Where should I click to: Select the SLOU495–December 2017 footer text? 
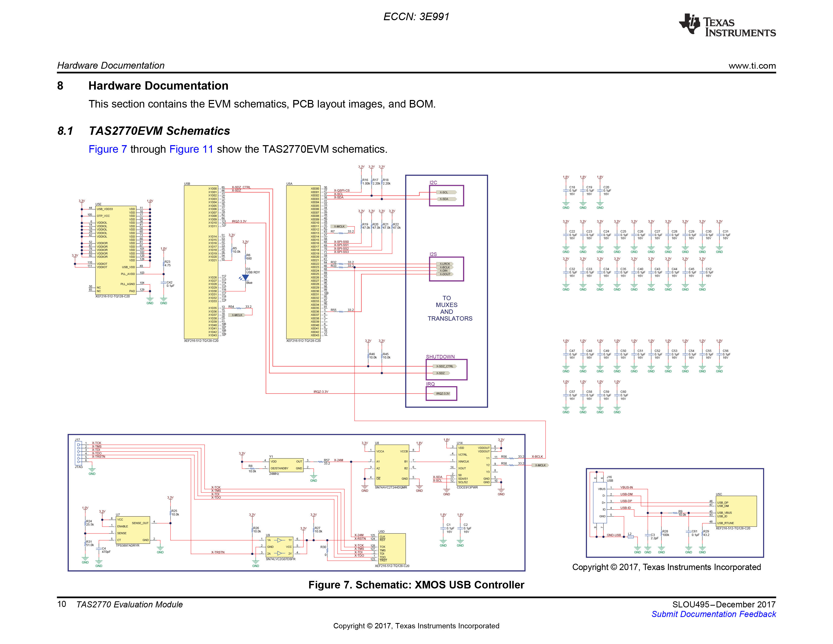[724, 604]
